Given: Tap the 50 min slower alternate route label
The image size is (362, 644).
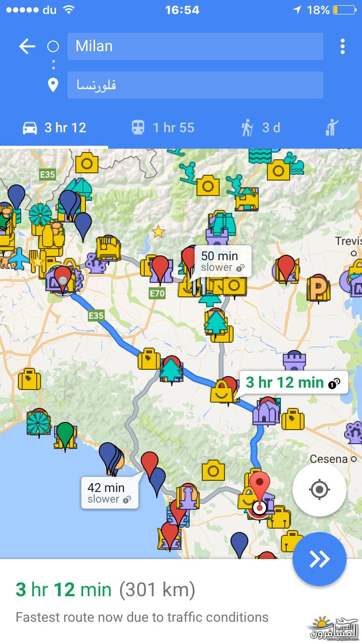Looking at the screenshot, I should pos(223,261).
